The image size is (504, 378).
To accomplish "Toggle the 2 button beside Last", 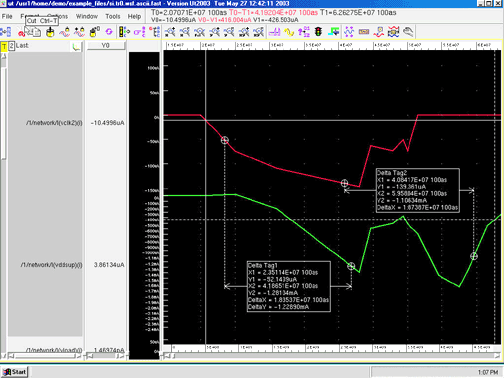I will (x=11, y=46).
